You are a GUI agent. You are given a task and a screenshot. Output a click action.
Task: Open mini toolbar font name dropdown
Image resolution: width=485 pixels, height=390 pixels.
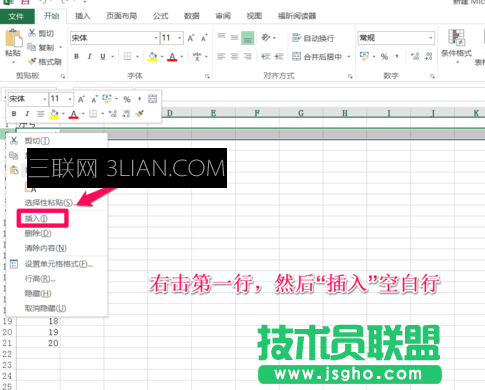click(44, 99)
